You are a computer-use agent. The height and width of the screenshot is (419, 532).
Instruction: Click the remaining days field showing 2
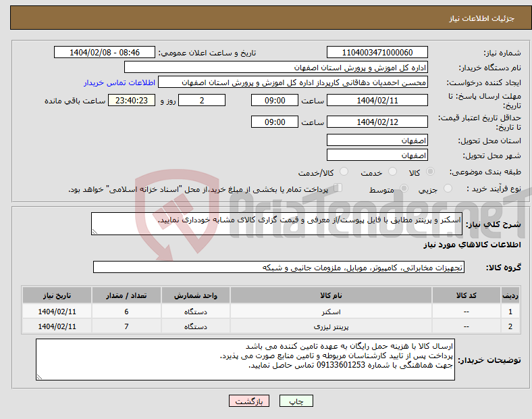coord(202,100)
